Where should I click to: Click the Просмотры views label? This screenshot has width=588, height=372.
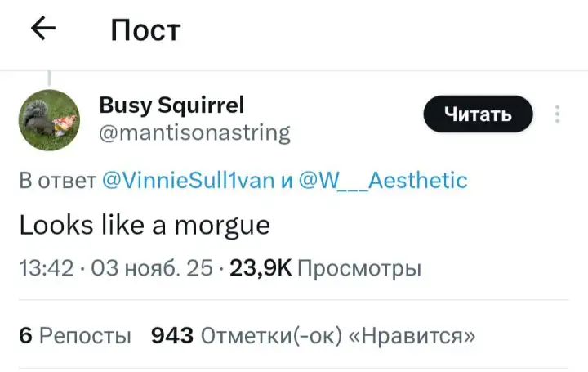click(x=359, y=268)
